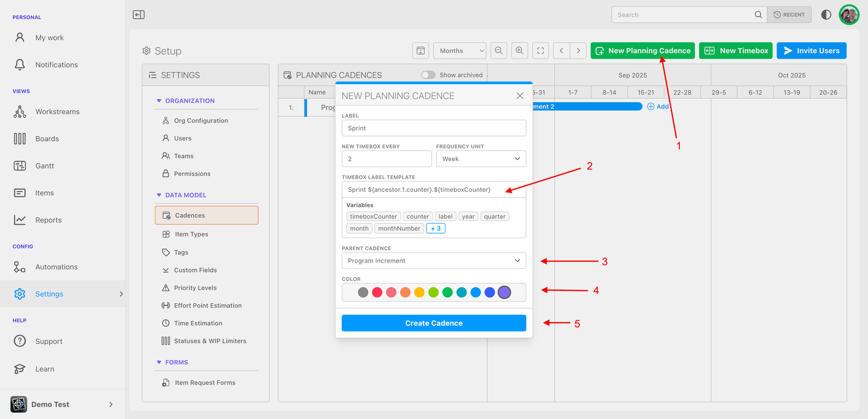The height and width of the screenshot is (419, 868).
Task: Open Gantt in the sidebar
Action: click(45, 166)
